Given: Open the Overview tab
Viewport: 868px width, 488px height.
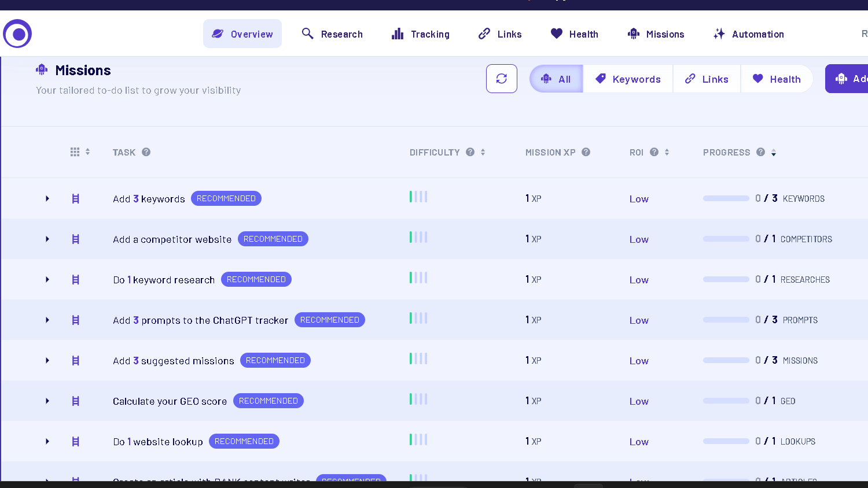Looking at the screenshot, I should tap(242, 34).
